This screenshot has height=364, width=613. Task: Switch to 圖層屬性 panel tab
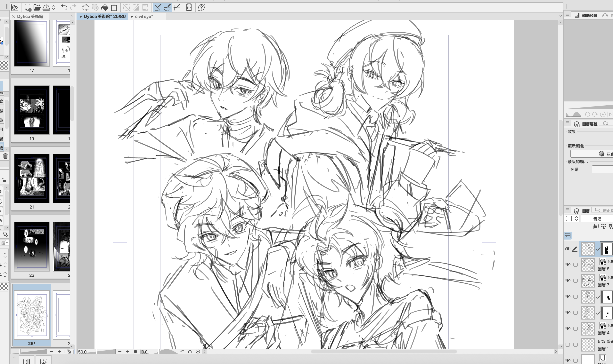[587, 124]
